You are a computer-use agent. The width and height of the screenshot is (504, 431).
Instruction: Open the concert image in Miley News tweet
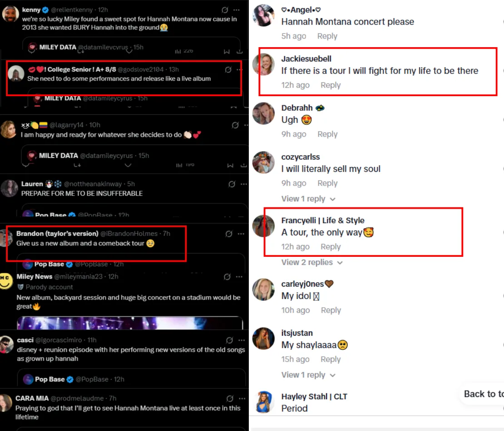coord(129,323)
